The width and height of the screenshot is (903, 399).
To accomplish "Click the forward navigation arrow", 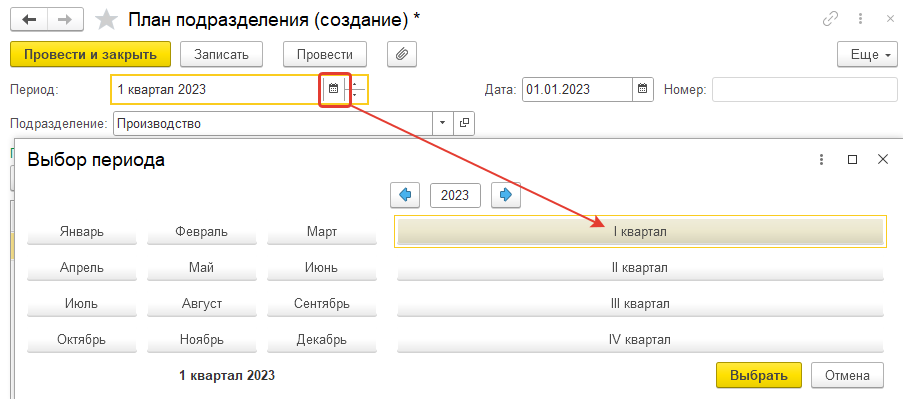I will (x=65, y=20).
